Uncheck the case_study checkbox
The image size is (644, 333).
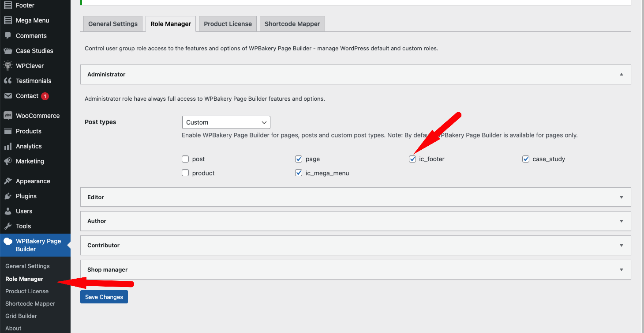pyautogui.click(x=526, y=159)
